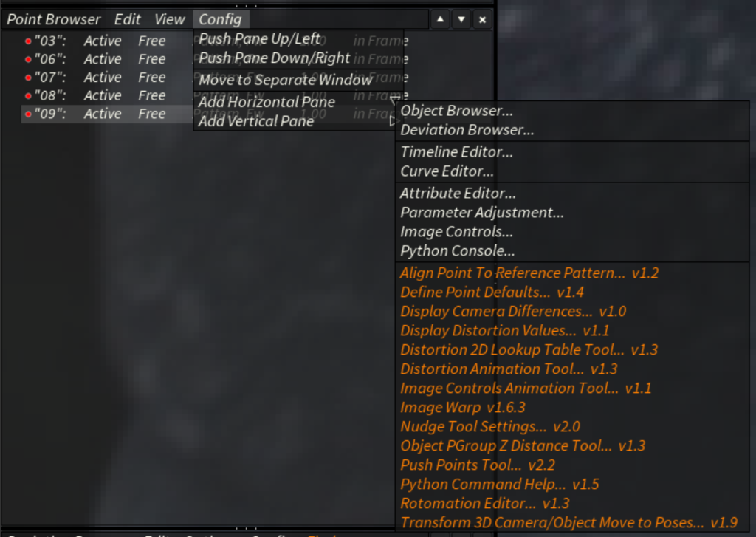Click the red dot of point "08"
The height and width of the screenshot is (537, 756).
(28, 96)
